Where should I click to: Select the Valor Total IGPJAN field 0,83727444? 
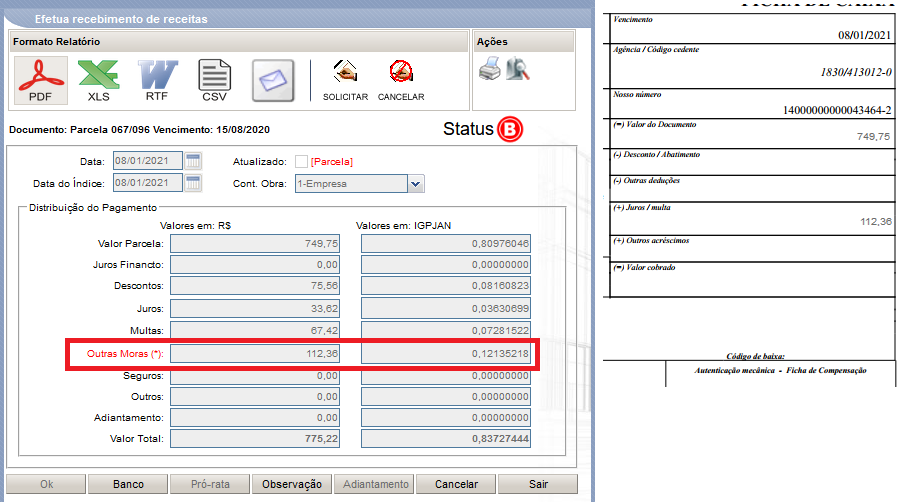(446, 439)
